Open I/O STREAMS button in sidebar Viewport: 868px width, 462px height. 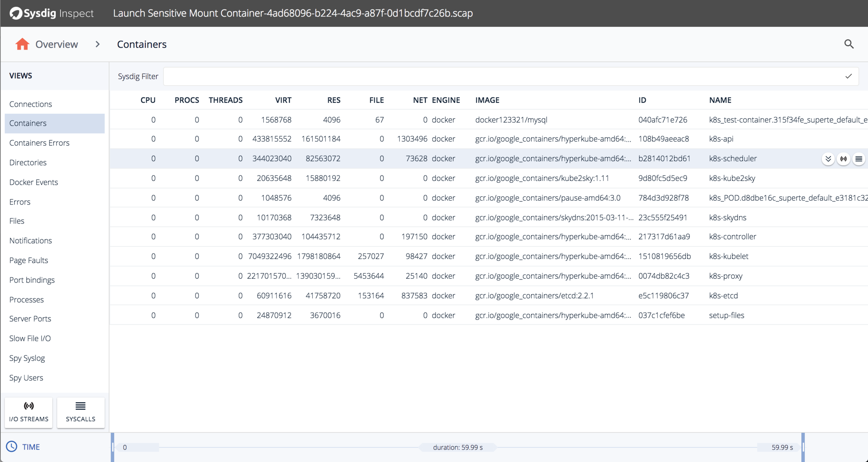point(29,412)
